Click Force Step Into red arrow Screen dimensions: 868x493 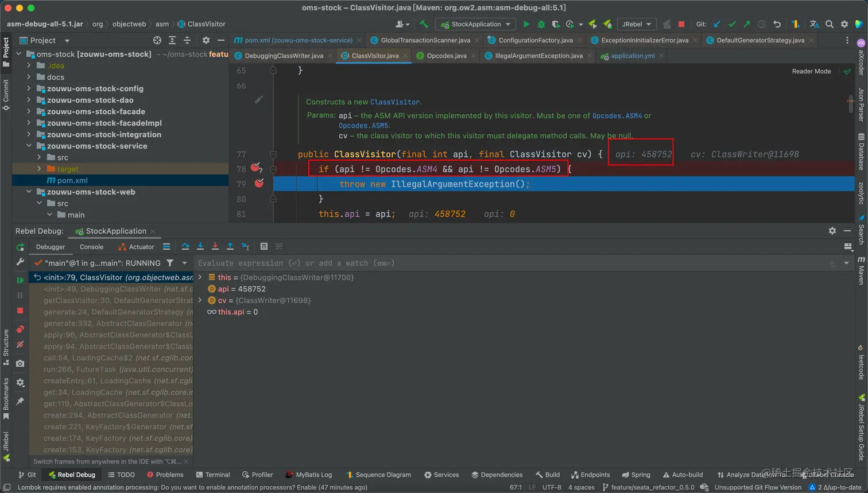point(215,246)
